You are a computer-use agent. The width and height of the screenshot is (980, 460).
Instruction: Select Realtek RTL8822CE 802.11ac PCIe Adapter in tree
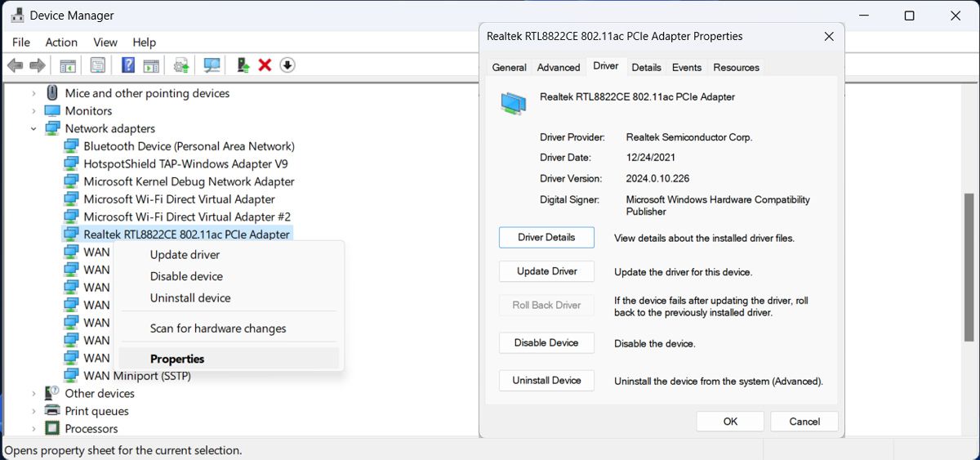pos(187,234)
